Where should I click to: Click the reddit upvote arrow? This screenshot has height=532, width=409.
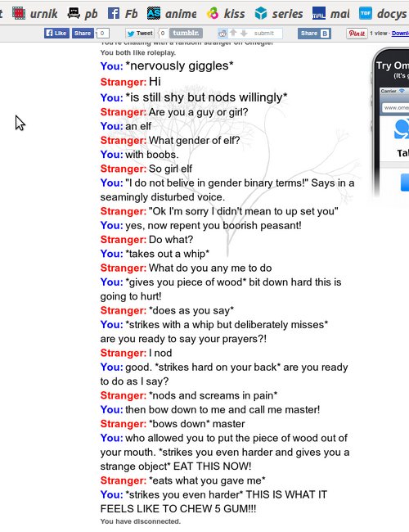(x=233, y=33)
